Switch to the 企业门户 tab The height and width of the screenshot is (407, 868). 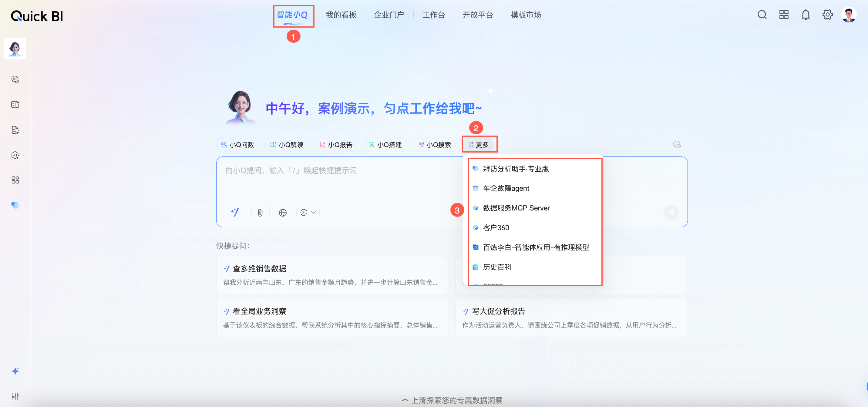click(389, 15)
